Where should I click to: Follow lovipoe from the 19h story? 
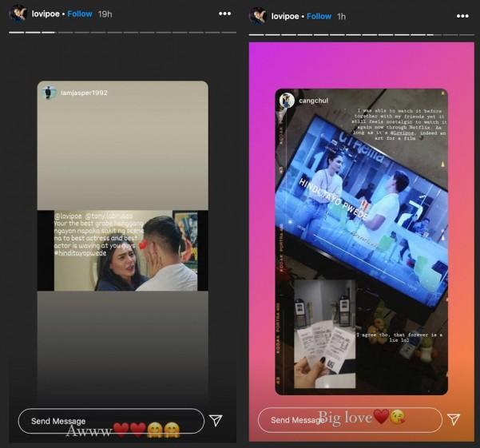point(80,14)
